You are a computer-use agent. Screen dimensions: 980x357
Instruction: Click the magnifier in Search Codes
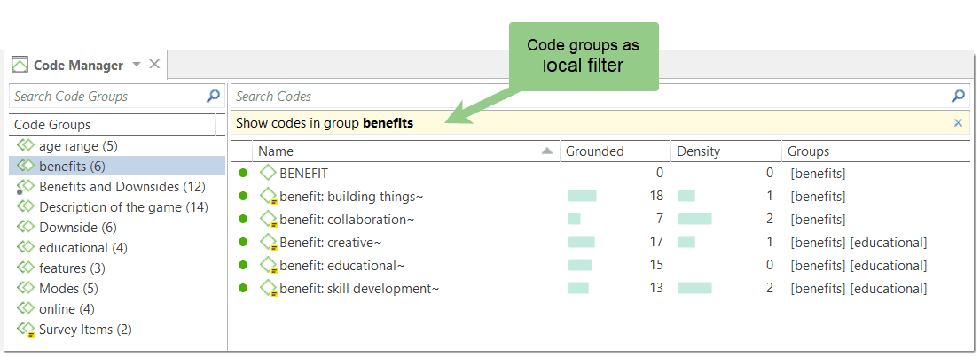coord(958,96)
